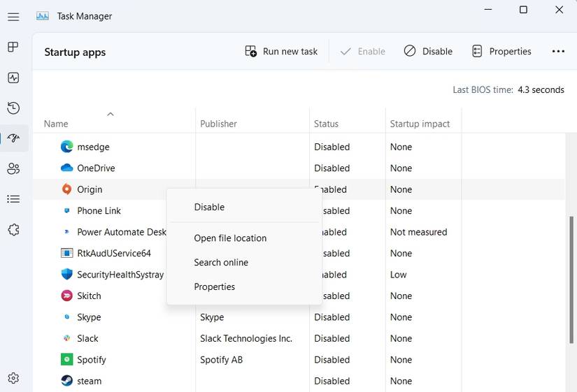Viewport: 577px width, 392px height.
Task: Open Properties from the top toolbar
Action: coord(501,52)
